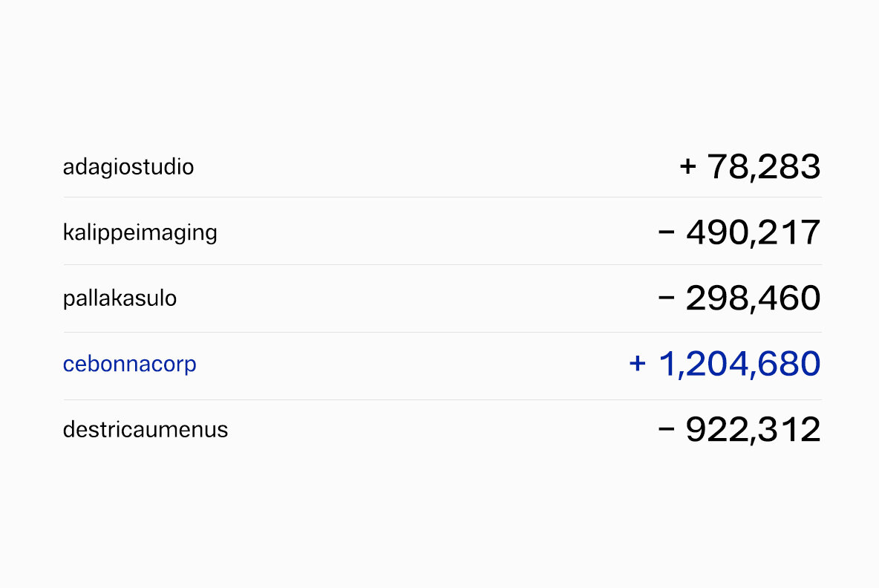The image size is (879, 588).
Task: Click the blue plus sign before 1,204,680
Action: (638, 364)
